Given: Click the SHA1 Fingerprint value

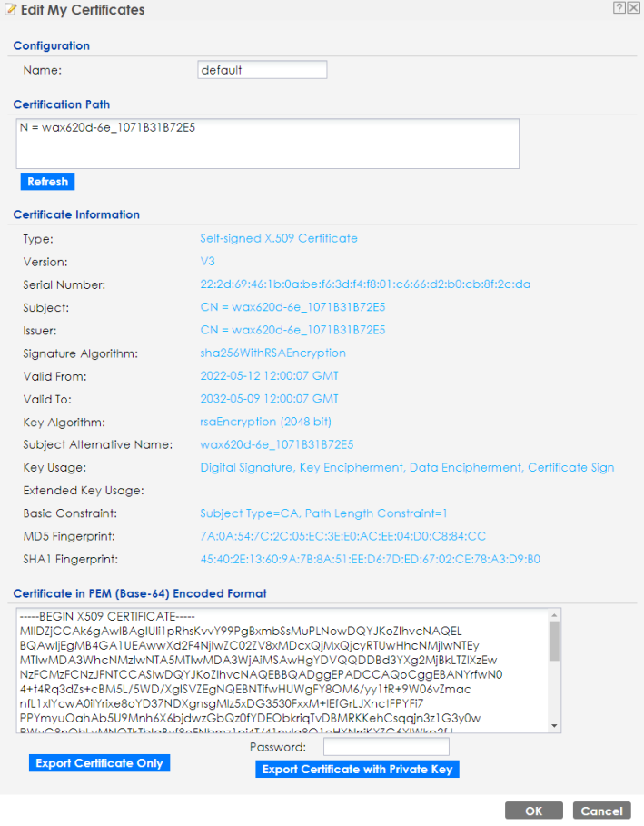Looking at the screenshot, I should (370, 559).
